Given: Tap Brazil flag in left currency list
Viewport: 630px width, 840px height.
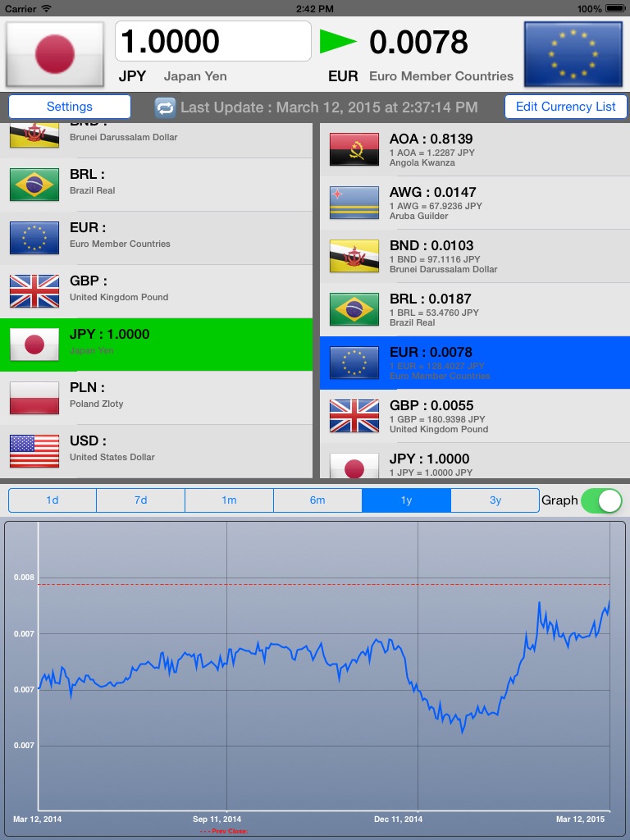Looking at the screenshot, I should click(34, 185).
